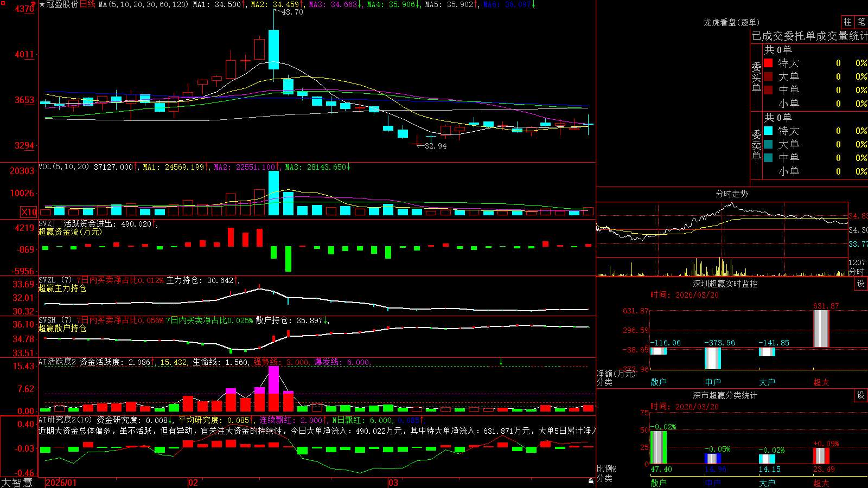Click the 02 month marker on timeline
868x488 pixels.
tap(193, 483)
